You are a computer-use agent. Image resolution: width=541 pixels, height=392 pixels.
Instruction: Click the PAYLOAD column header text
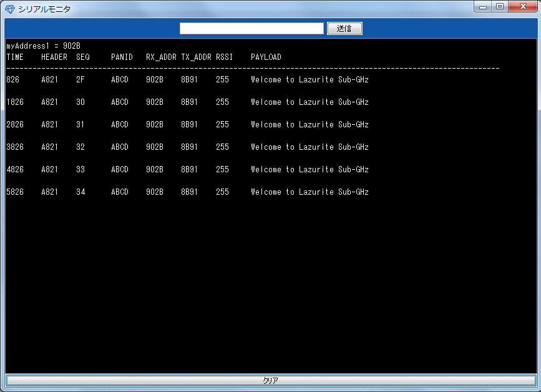266,57
